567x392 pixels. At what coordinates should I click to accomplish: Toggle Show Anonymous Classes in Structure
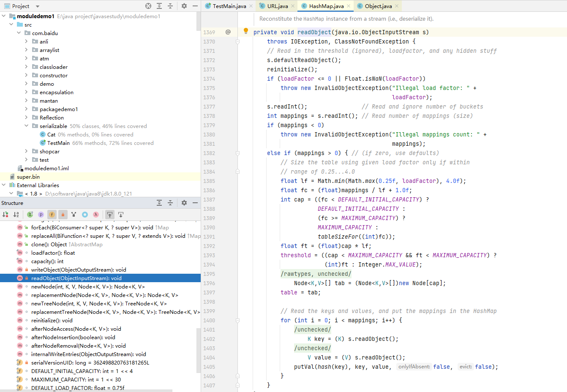coord(85,215)
